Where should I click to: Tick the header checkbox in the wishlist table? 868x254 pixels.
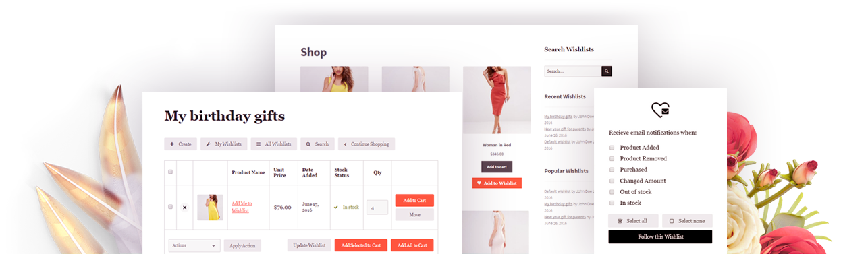point(170,172)
